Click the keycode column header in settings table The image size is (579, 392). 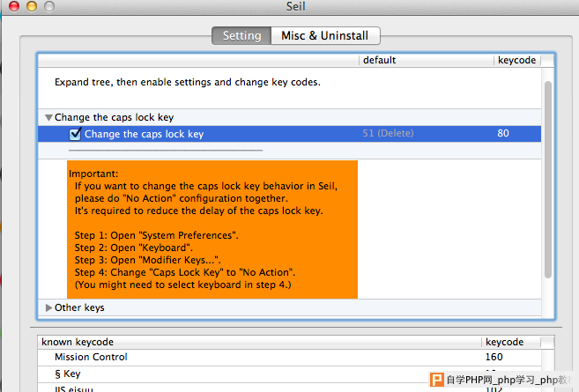tap(517, 60)
